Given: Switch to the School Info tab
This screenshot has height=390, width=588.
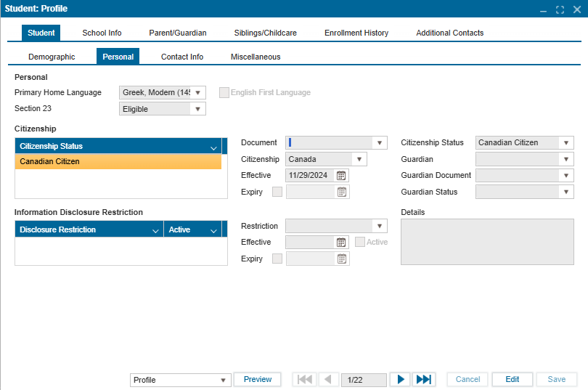Looking at the screenshot, I should coord(102,33).
